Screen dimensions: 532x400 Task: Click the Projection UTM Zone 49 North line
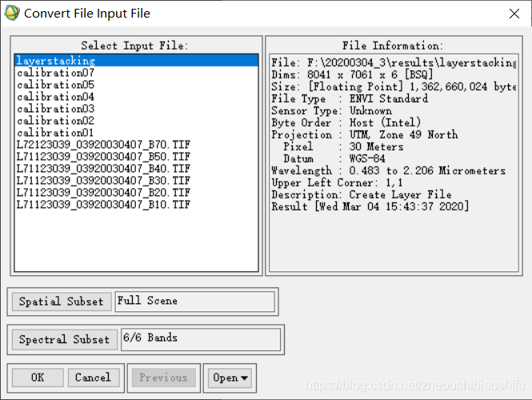point(365,134)
